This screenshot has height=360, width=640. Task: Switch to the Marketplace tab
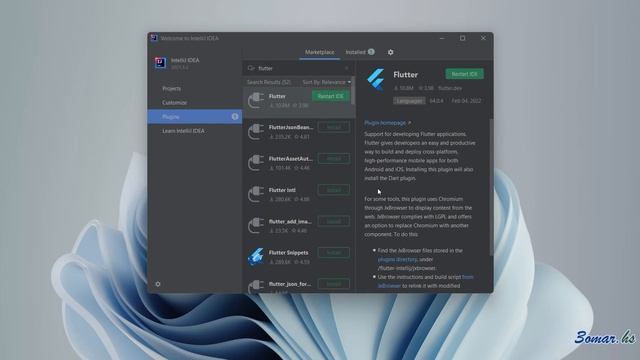320,52
